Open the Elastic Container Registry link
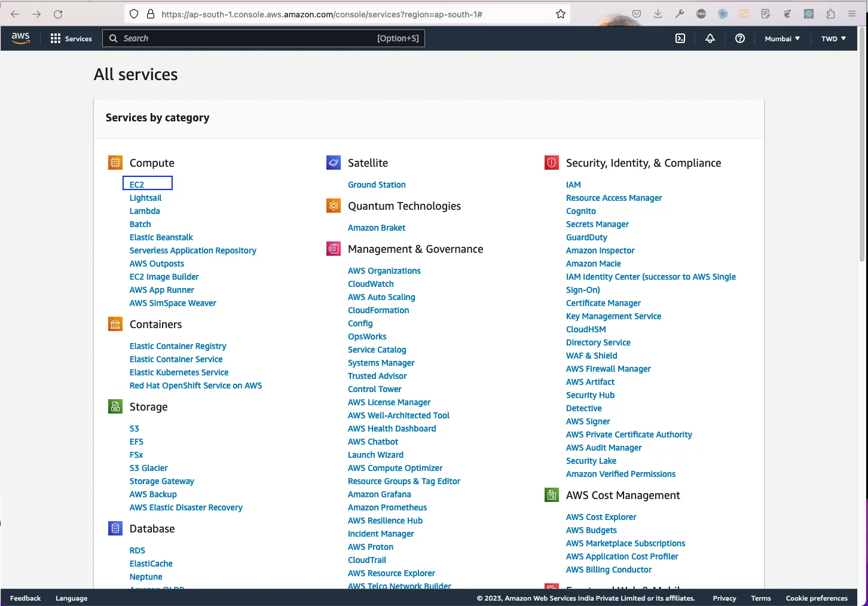Image resolution: width=868 pixels, height=606 pixels. [x=178, y=346]
